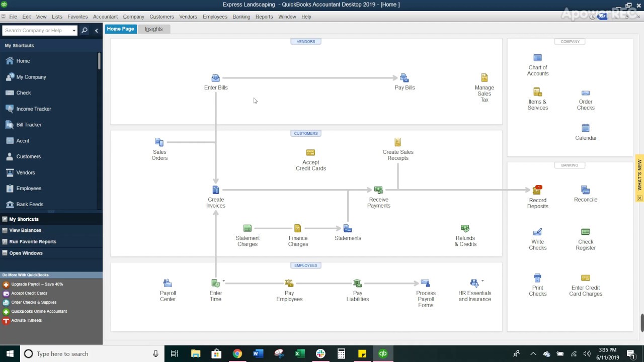Open the Lists menu

[57, 17]
